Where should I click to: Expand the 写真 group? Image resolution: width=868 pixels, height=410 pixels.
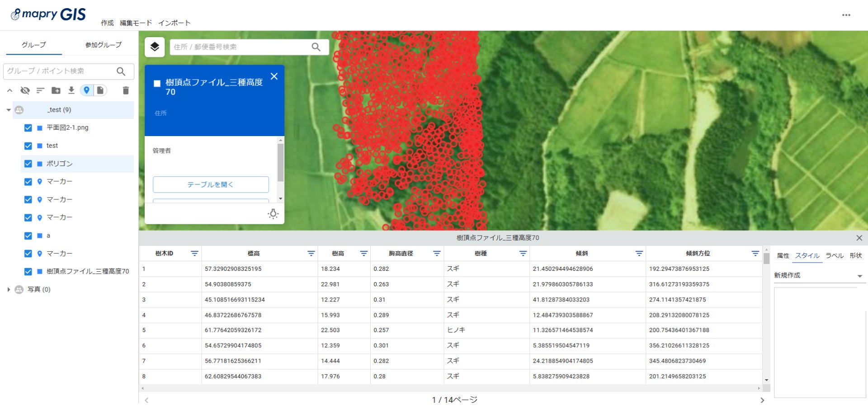tap(8, 290)
